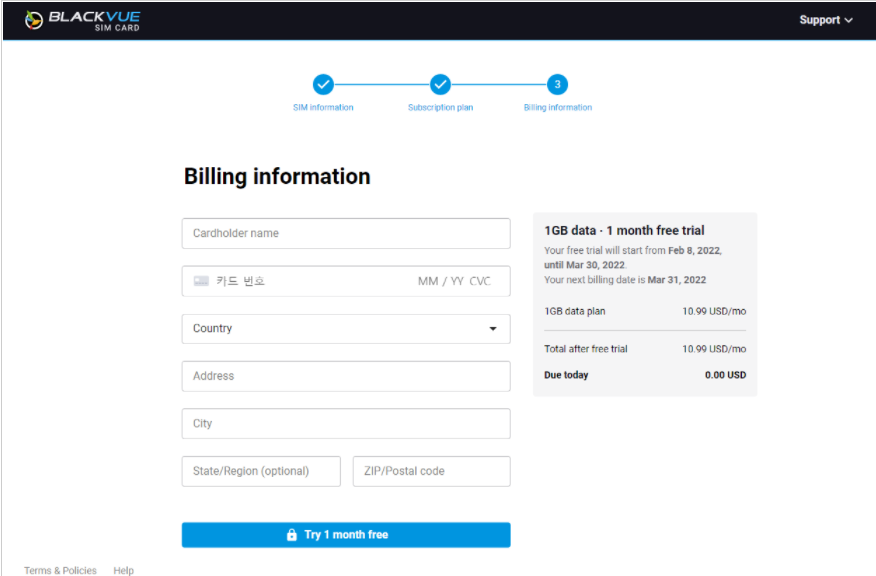Focus the City field

click(x=346, y=423)
